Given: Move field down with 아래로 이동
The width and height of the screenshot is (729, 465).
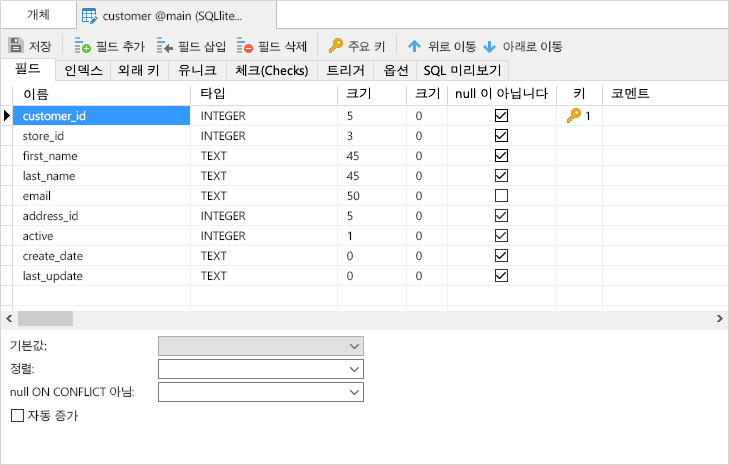Looking at the screenshot, I should point(522,46).
